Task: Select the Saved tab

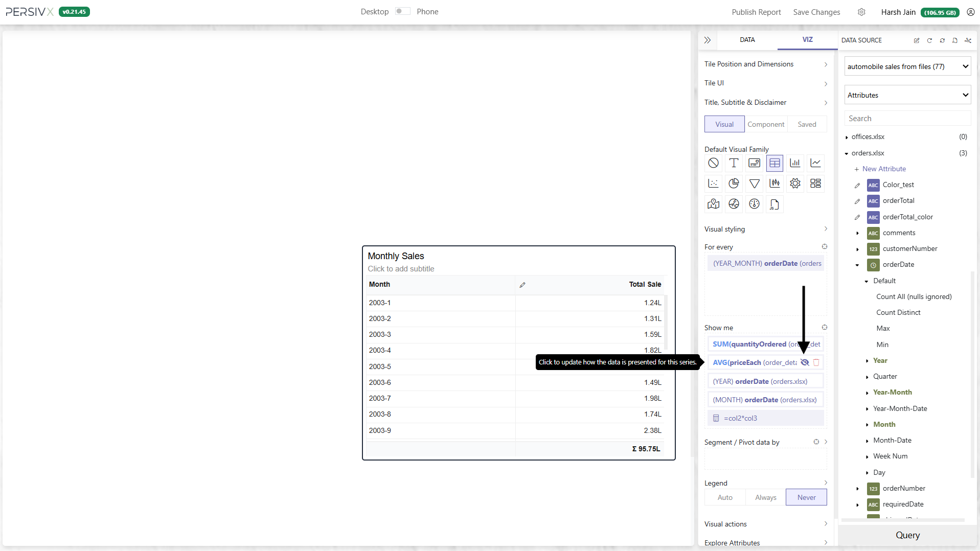Action: tap(807, 124)
